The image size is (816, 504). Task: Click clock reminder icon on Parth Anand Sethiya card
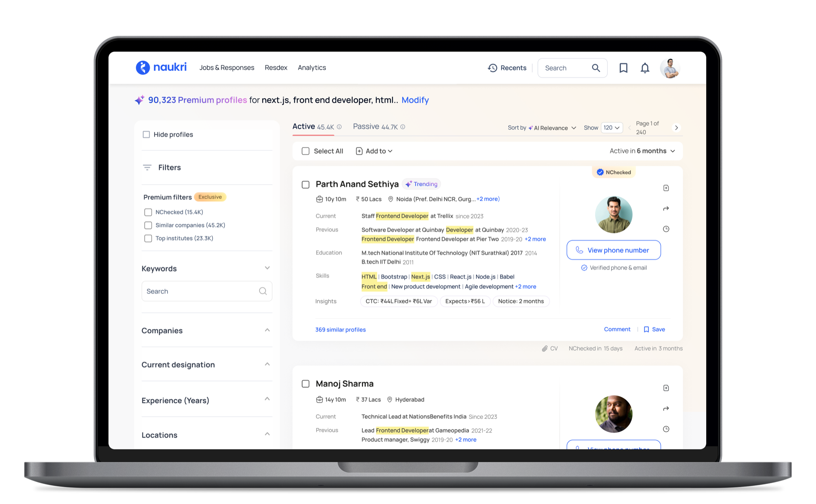pos(666,229)
